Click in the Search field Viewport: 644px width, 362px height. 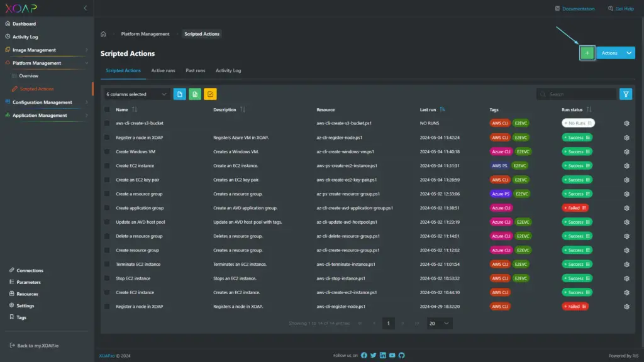[576, 94]
